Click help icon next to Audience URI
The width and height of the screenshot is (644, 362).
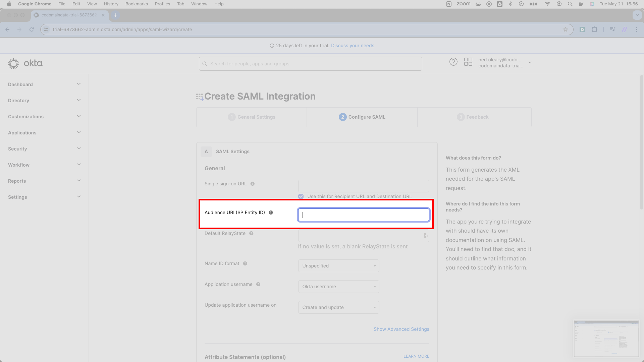271,213
